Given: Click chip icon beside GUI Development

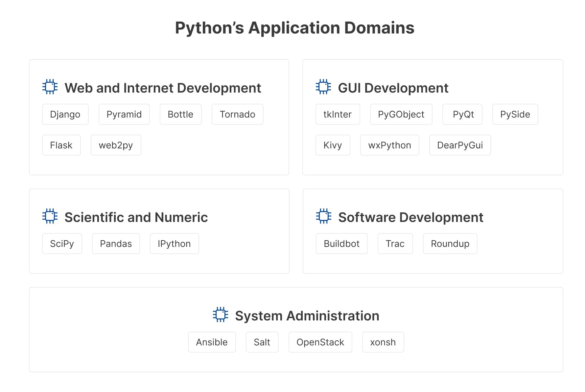Looking at the screenshot, I should click(323, 87).
